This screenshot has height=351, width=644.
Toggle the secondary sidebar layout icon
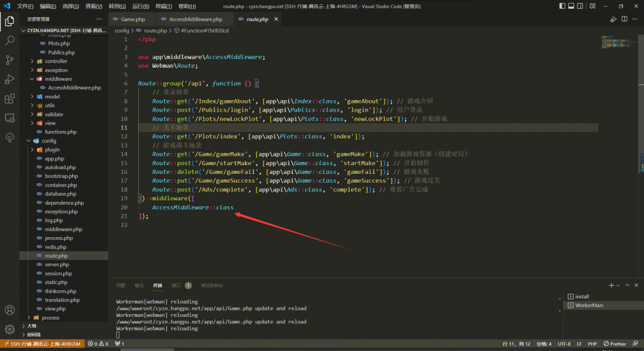coord(580,6)
